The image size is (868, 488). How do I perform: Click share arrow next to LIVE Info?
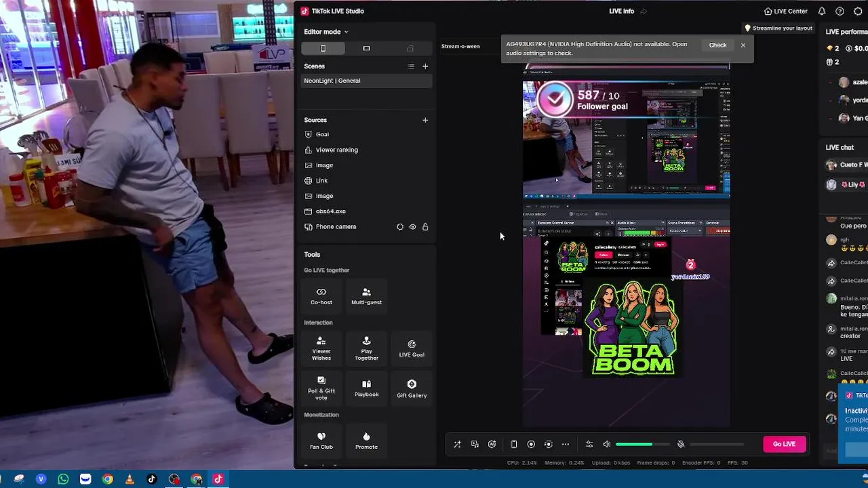click(x=644, y=12)
